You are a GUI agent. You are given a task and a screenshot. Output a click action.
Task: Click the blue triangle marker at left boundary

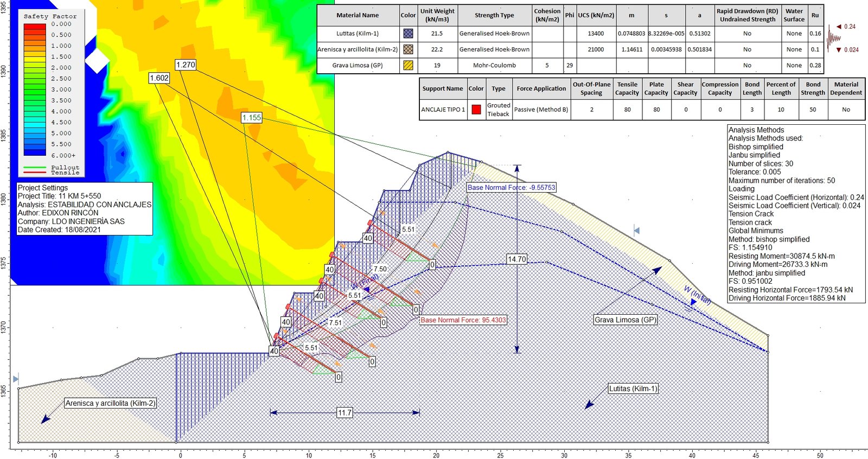pos(16,379)
